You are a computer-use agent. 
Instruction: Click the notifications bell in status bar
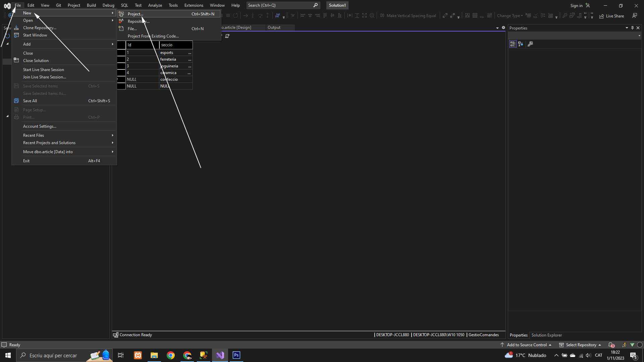[611, 345]
